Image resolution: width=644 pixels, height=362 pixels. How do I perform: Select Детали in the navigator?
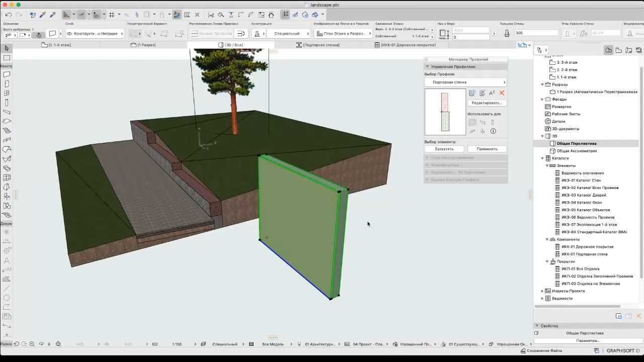click(558, 121)
